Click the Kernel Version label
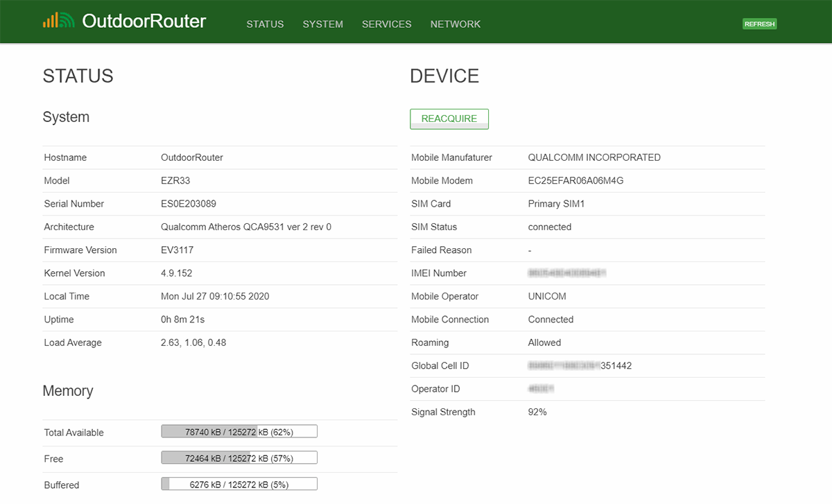The image size is (832, 504). tap(74, 273)
